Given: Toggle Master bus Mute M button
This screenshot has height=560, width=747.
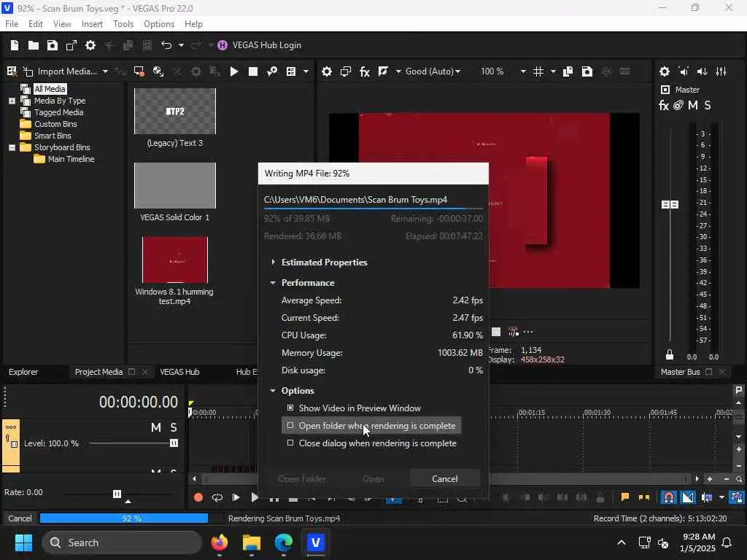Looking at the screenshot, I should (x=693, y=105).
